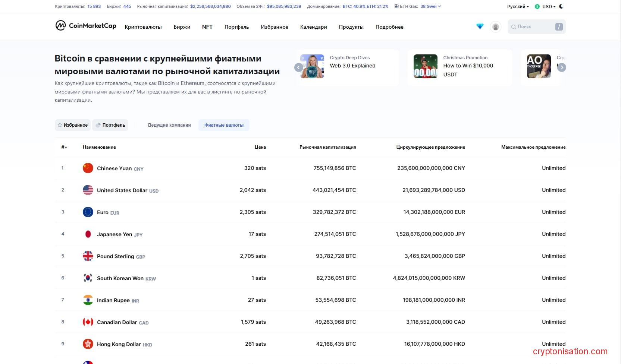The image size is (621, 364).
Task: Open the Русский language dropdown
Action: (x=518, y=6)
